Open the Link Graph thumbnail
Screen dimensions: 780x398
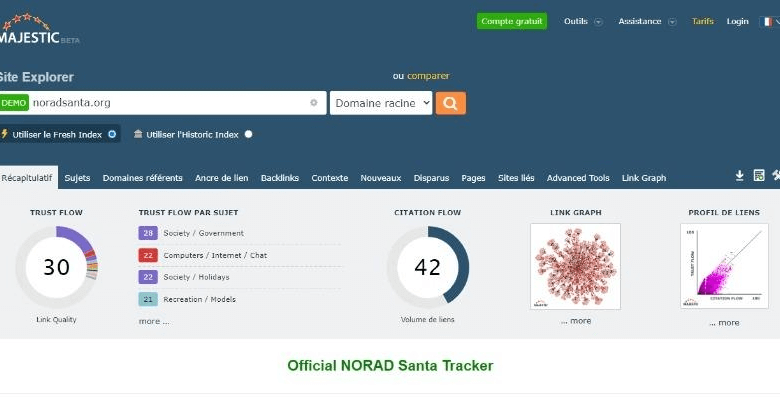click(x=576, y=266)
